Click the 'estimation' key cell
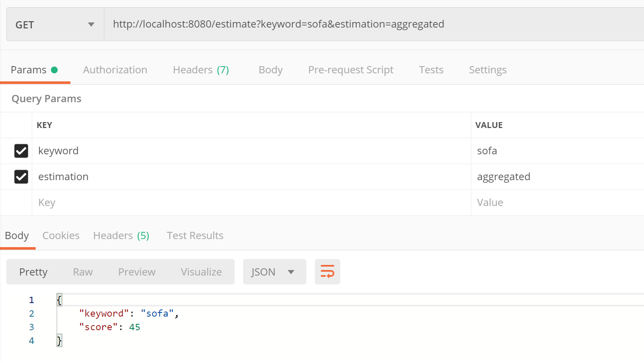The image size is (644, 362). [252, 177]
